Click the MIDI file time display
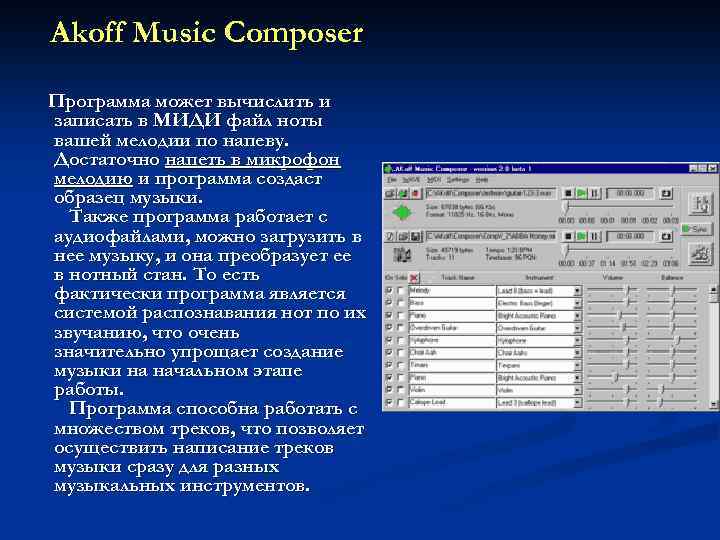Screen dimensions: 720x540 click(630, 236)
